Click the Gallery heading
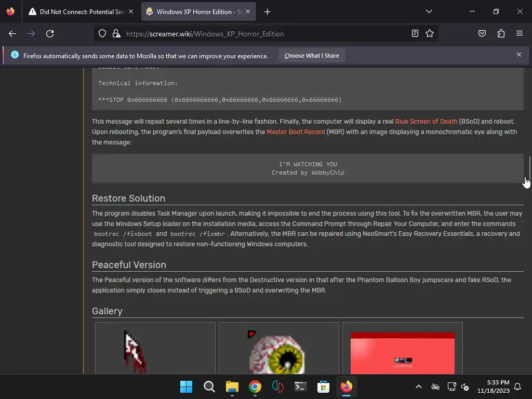532x399 pixels. [107, 311]
